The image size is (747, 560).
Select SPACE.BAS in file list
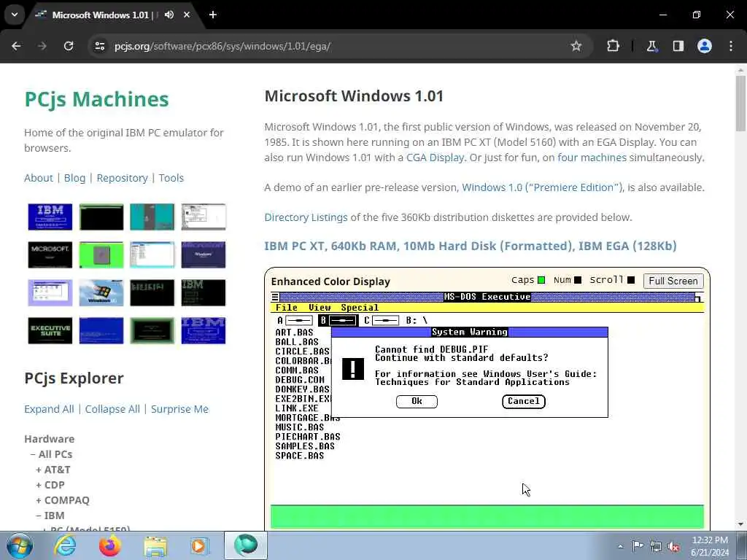(300, 456)
